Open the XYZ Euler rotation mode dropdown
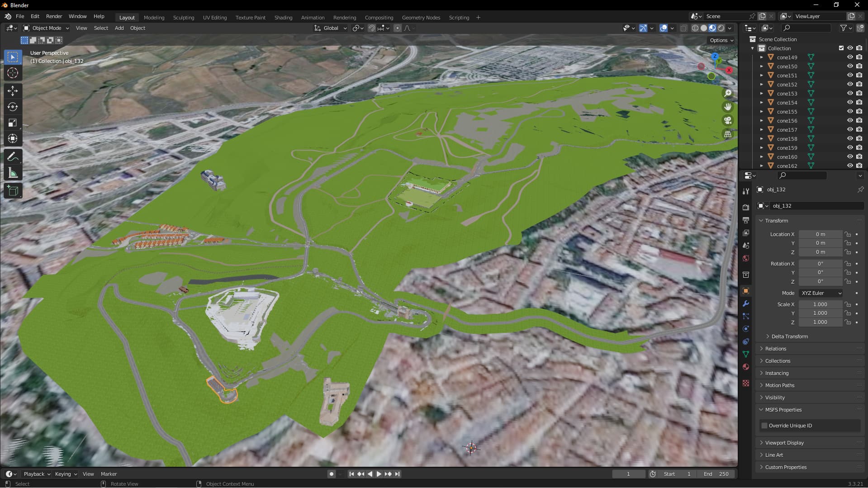 (821, 293)
